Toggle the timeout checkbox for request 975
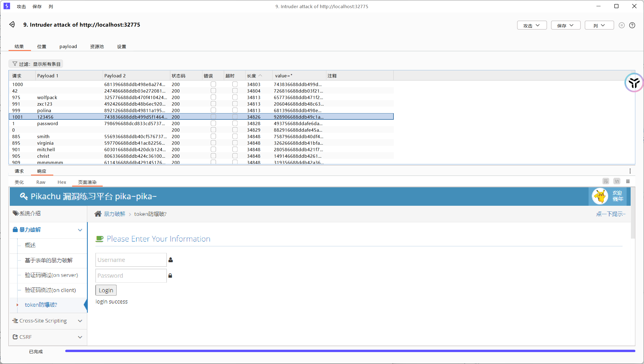The height and width of the screenshot is (364, 644). [235, 97]
